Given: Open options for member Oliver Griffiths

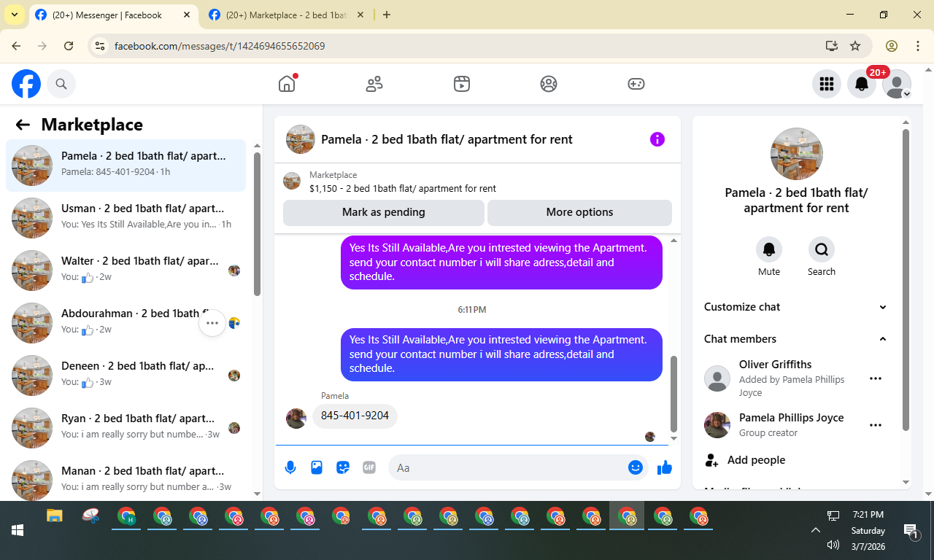Looking at the screenshot, I should point(876,378).
